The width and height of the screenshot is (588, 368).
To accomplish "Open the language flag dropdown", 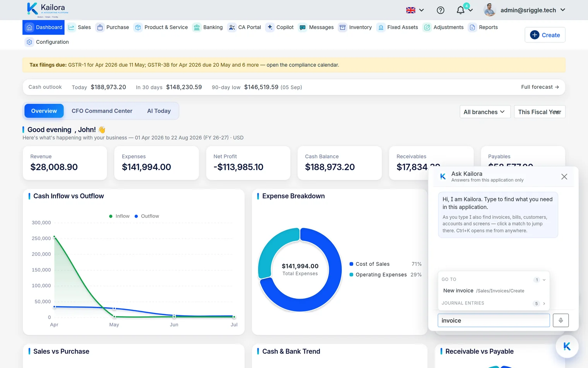I will coord(415,10).
